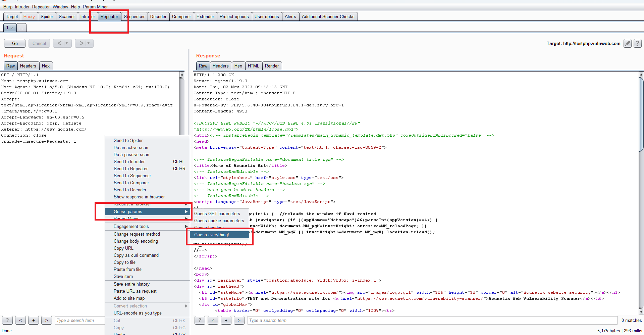Jump to next match in Response search

tap(239, 320)
